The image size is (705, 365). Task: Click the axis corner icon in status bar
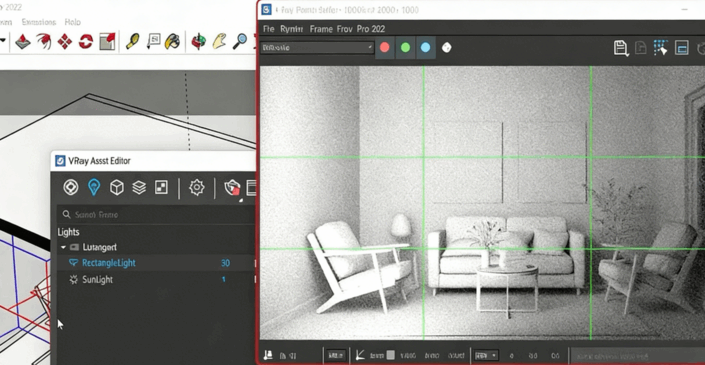(360, 355)
